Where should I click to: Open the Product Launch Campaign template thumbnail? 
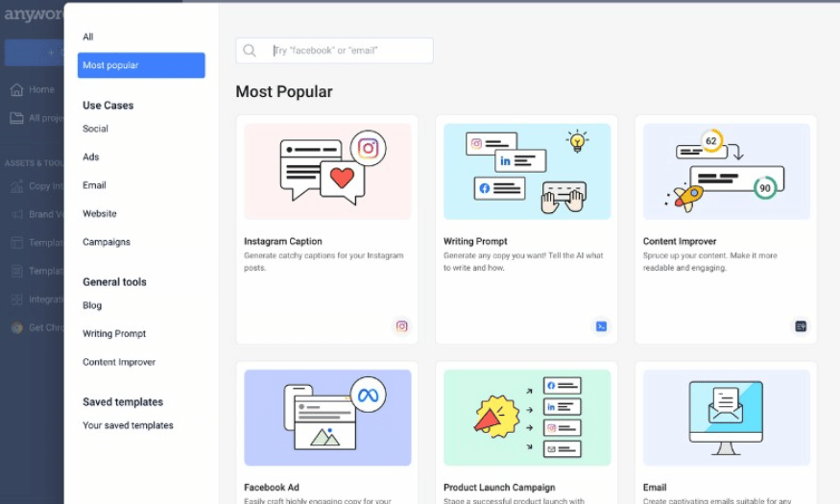(527, 418)
